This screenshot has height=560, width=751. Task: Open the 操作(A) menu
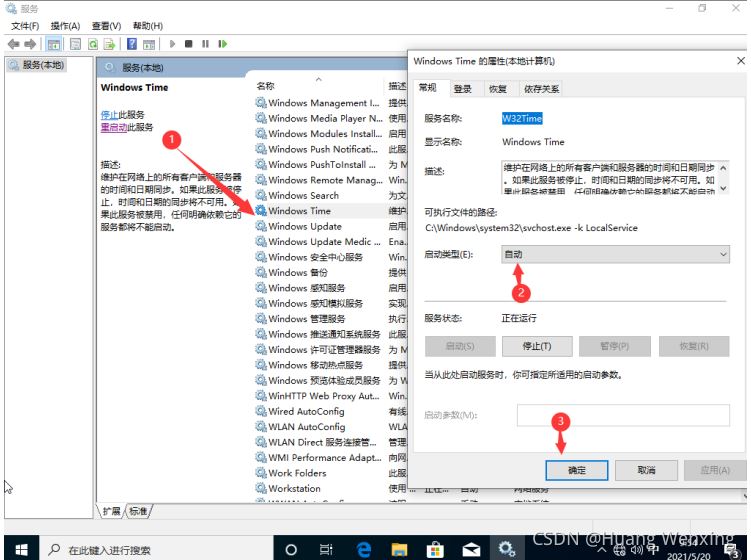click(66, 26)
